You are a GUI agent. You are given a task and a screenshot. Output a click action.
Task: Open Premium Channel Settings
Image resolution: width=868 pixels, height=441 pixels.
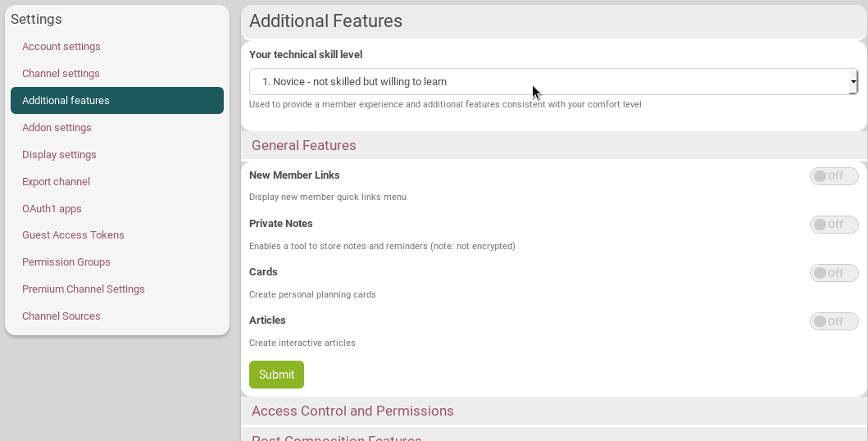(83, 289)
